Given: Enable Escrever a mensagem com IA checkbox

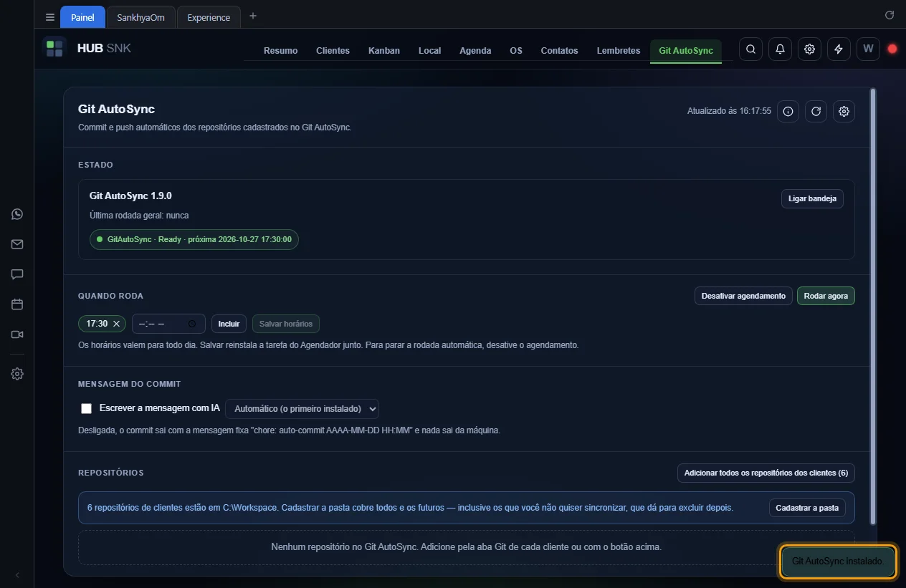Looking at the screenshot, I should [x=87, y=408].
